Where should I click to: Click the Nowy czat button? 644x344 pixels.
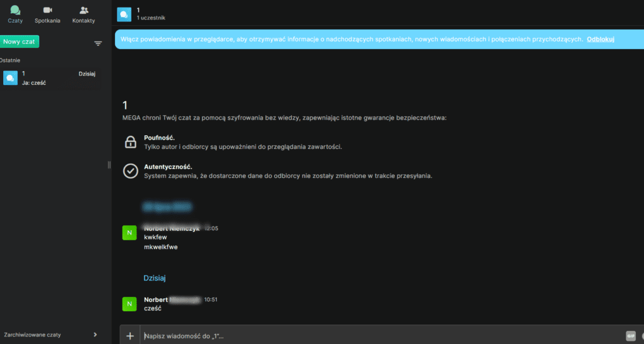point(19,42)
